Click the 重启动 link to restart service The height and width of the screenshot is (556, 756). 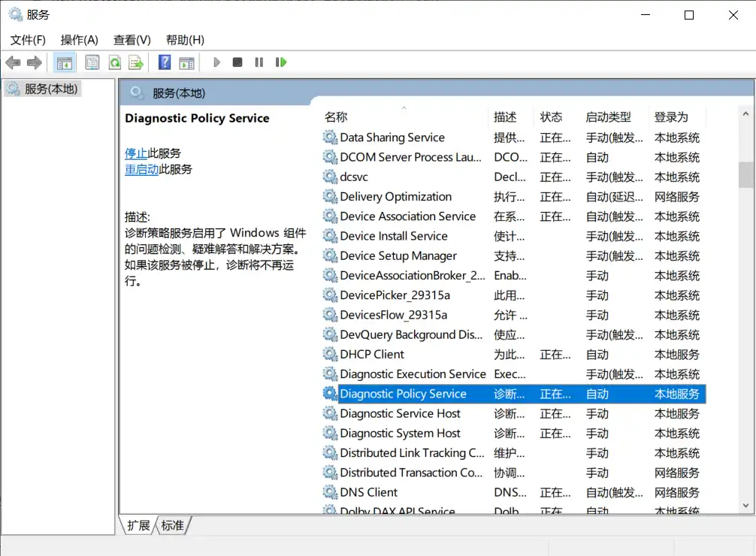pyautogui.click(x=142, y=169)
